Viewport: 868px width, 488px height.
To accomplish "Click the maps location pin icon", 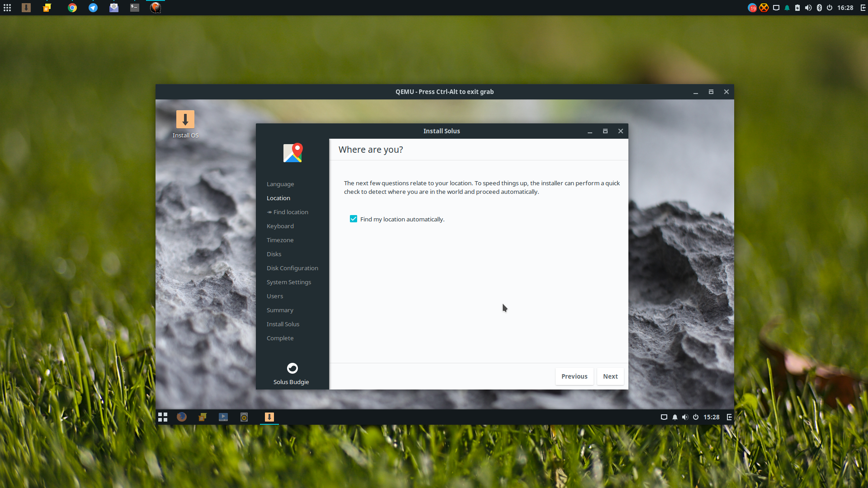I will (x=293, y=153).
